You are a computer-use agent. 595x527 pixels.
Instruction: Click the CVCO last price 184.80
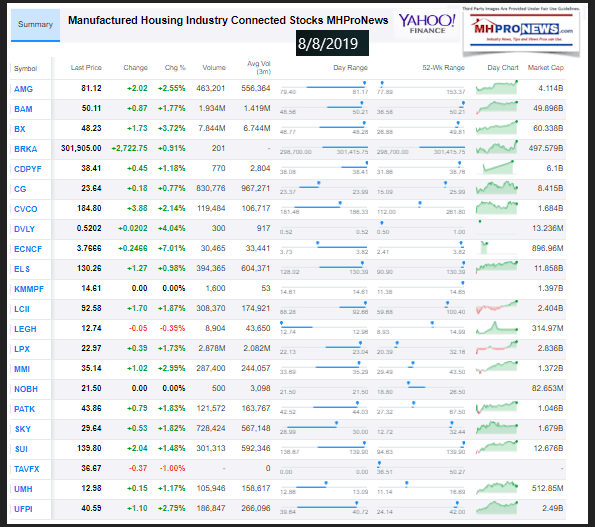point(89,208)
